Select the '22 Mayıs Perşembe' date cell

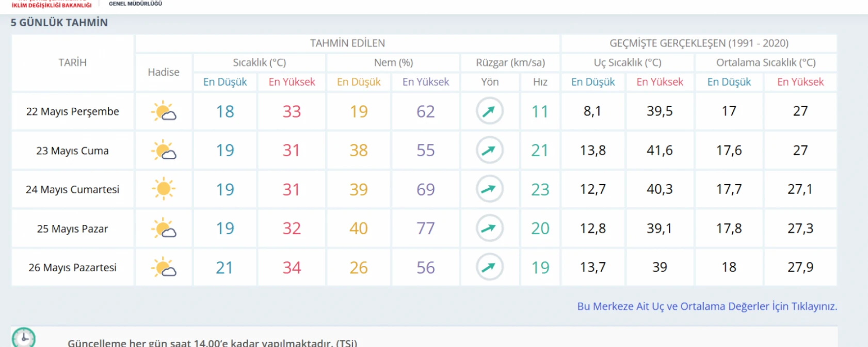click(x=73, y=111)
